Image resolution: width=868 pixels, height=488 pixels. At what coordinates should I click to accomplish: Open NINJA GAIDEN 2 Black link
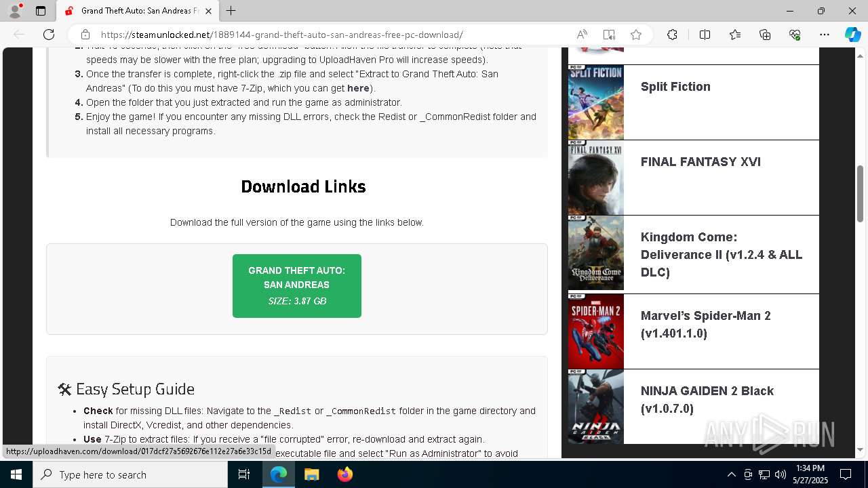(x=707, y=400)
